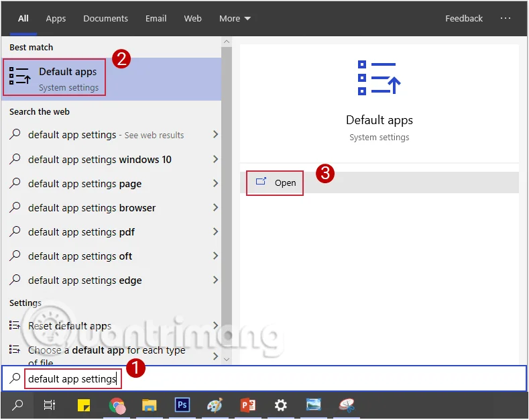Expand the 'default app settings pdf' suggestion arrow
Viewport: 529px width, 420px height.
[x=215, y=232]
